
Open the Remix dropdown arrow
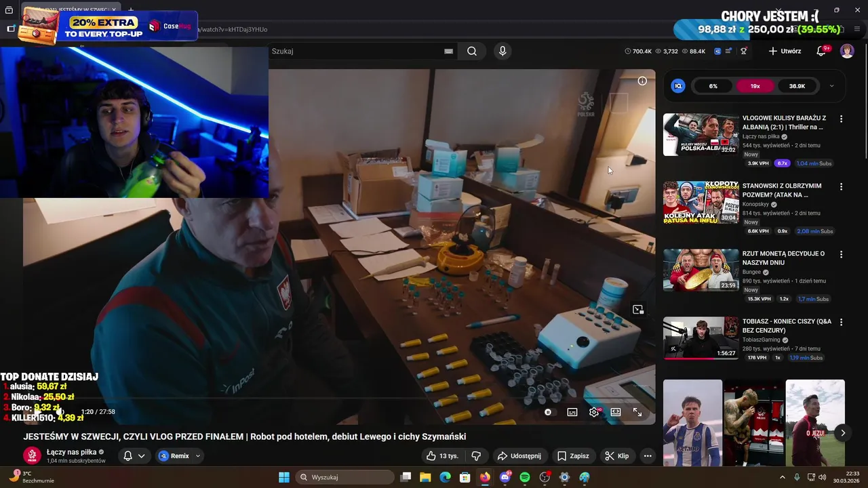[x=198, y=456]
